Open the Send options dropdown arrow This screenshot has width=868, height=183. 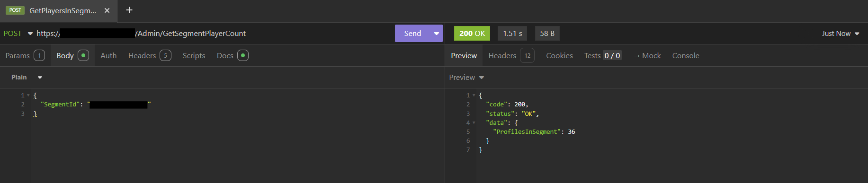(436, 34)
